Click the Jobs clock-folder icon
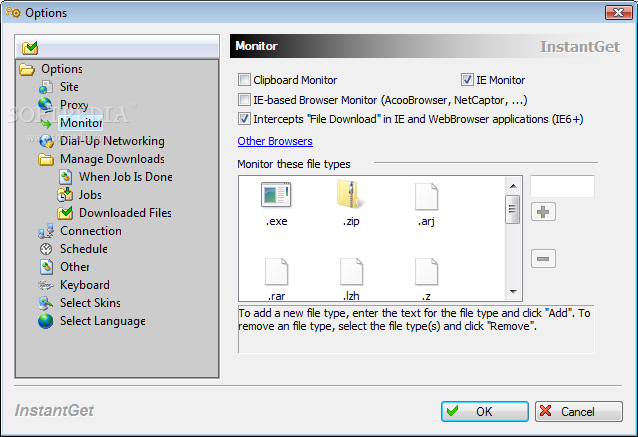This screenshot has height=437, width=638. pos(65,195)
